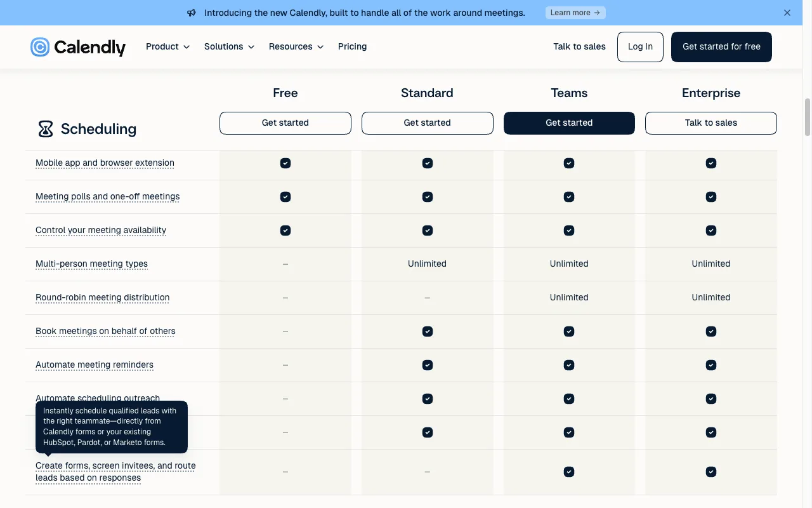Open the Product dropdown menu
Viewport: 812px width, 508px height.
(x=168, y=46)
